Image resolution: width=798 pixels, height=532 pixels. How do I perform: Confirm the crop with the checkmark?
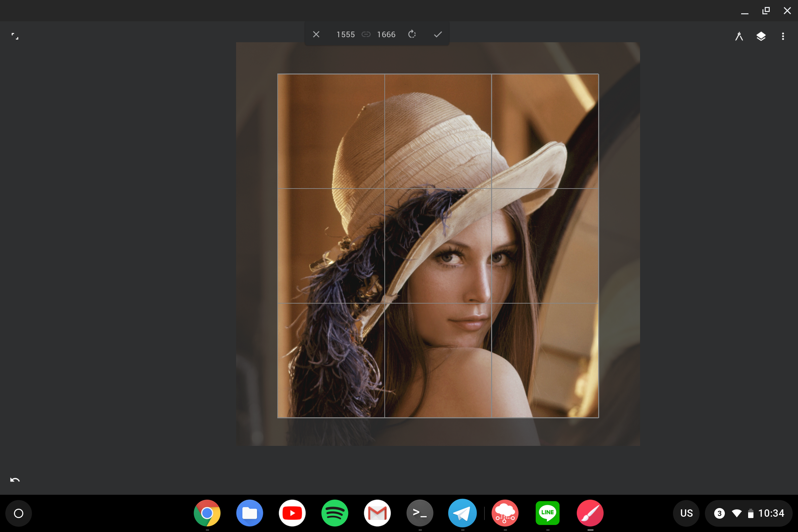point(438,34)
